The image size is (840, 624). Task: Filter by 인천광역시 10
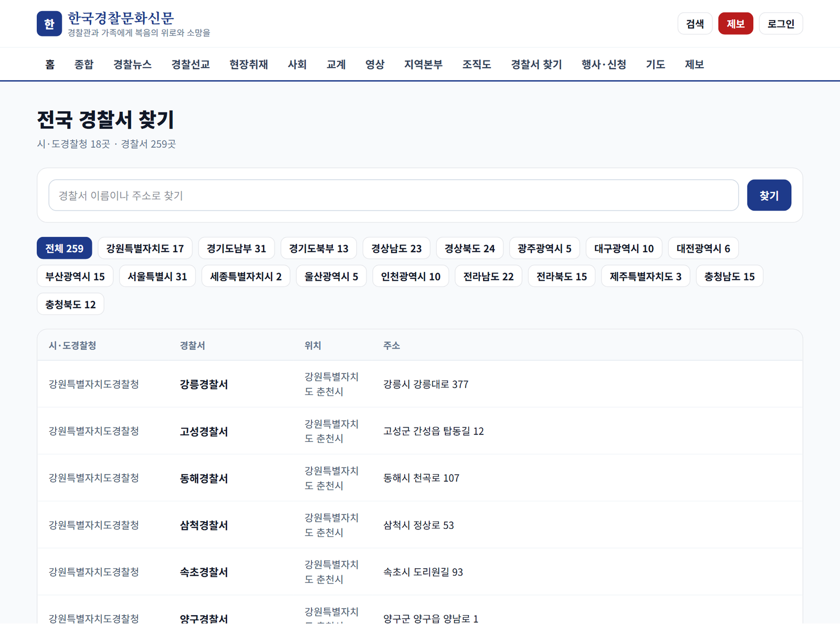click(411, 276)
